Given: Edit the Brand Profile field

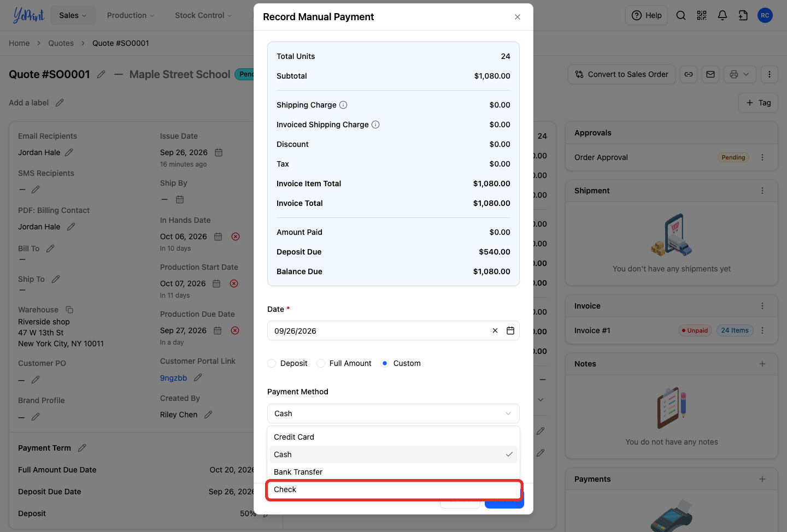Looking at the screenshot, I should 36,417.
